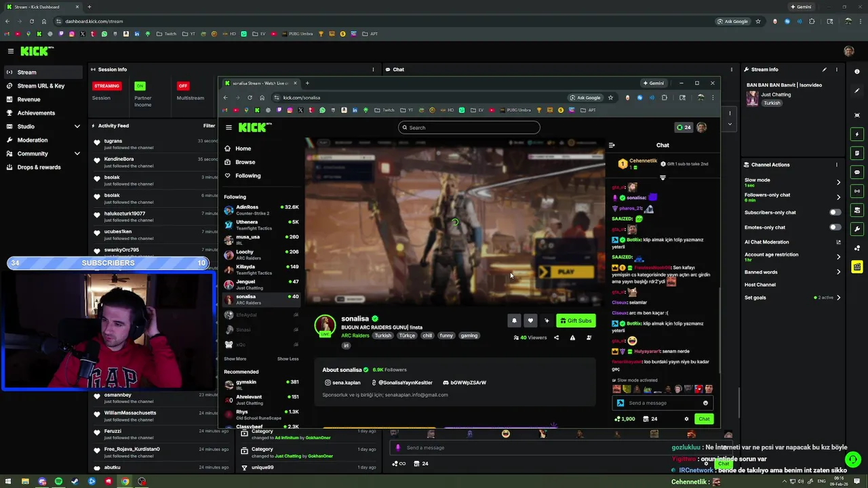Open the lightning bolt quick action in rail
Viewport: 868px width, 488px height.
pyautogui.click(x=857, y=134)
